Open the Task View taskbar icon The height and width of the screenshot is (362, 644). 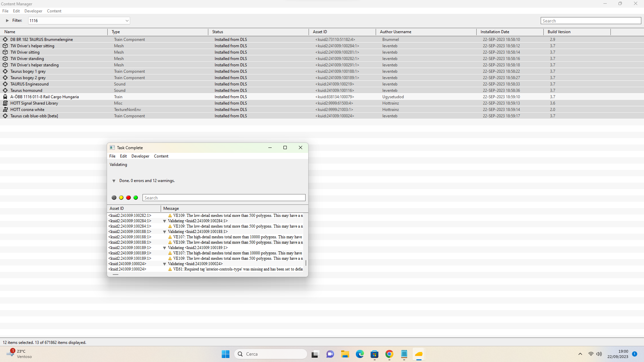pyautogui.click(x=315, y=354)
